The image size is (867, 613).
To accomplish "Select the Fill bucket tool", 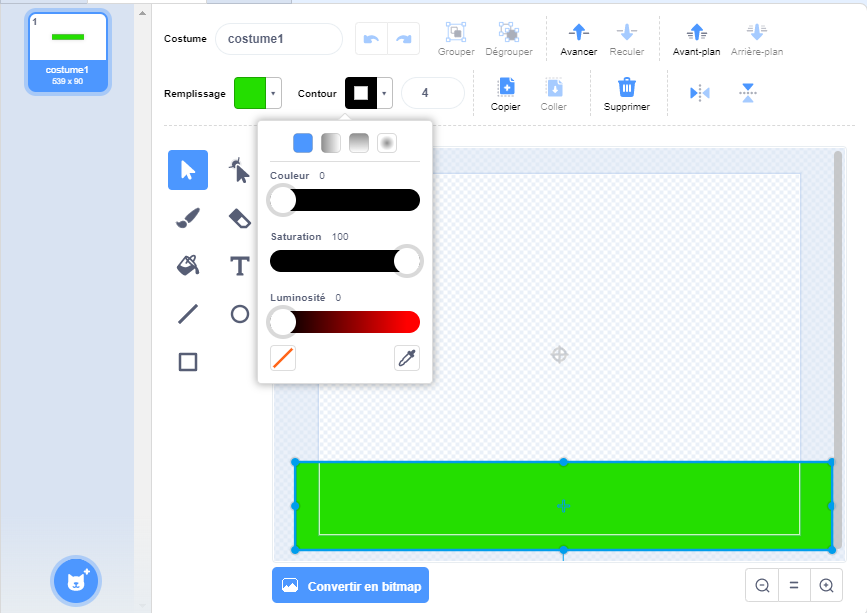I will point(188,265).
